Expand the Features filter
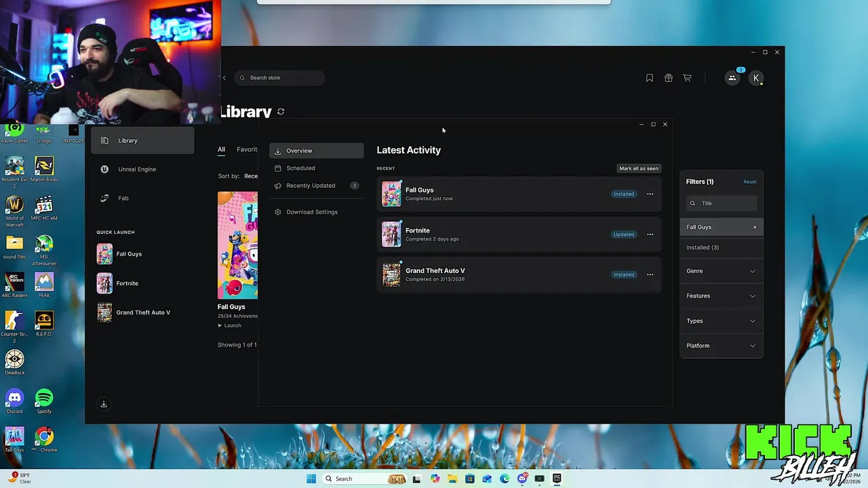 722,296
